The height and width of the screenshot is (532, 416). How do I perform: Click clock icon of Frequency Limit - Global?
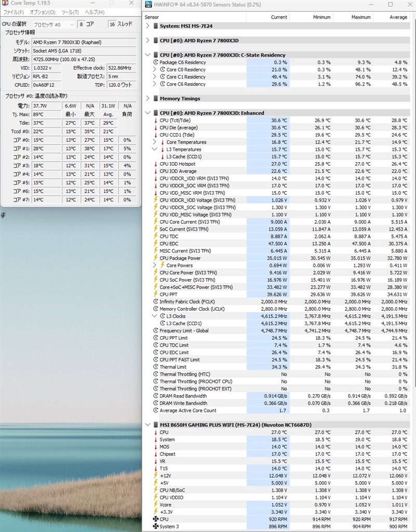[156, 330]
